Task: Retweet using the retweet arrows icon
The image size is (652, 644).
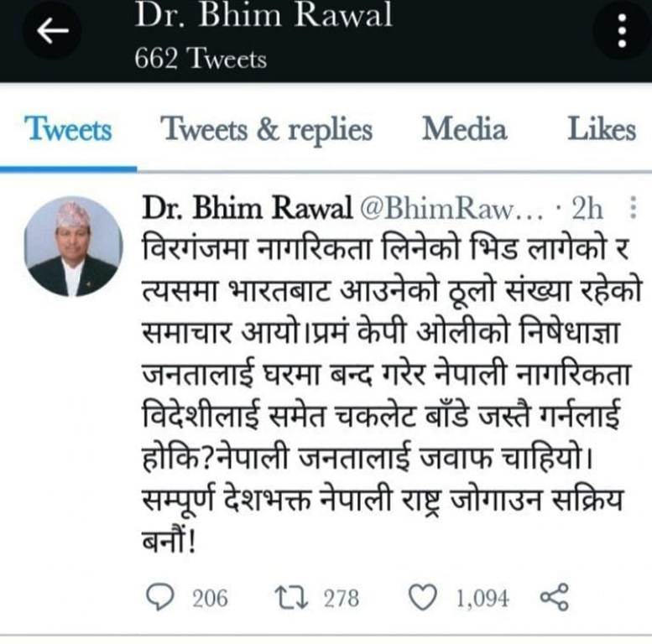Action: [x=291, y=598]
